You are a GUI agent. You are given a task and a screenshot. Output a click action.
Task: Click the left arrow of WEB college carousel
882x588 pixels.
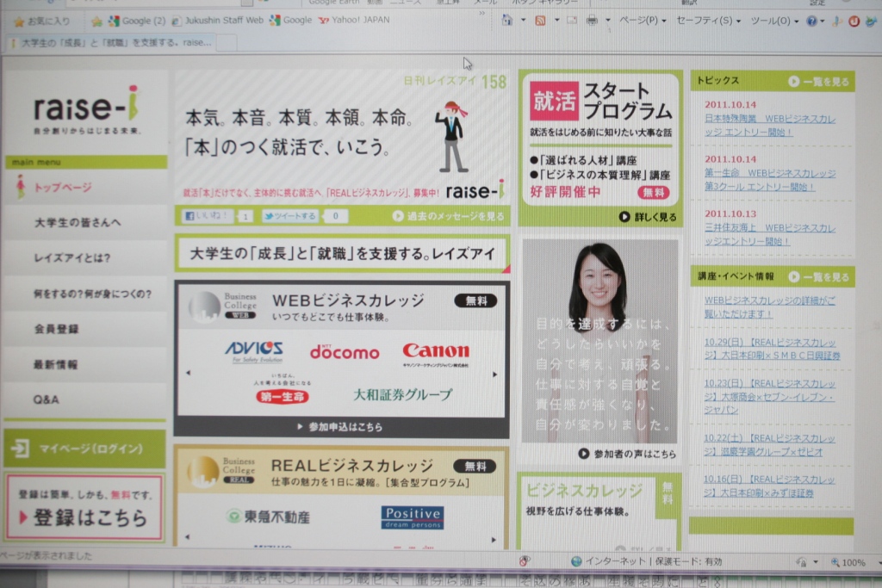pos(188,373)
